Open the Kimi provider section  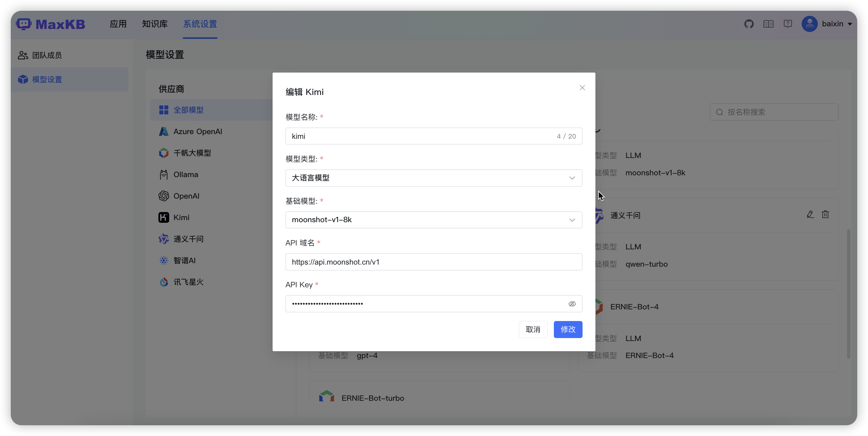click(x=181, y=217)
